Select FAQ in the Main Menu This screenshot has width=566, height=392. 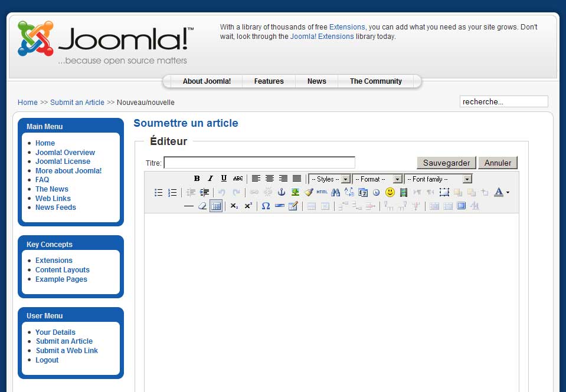click(x=42, y=180)
